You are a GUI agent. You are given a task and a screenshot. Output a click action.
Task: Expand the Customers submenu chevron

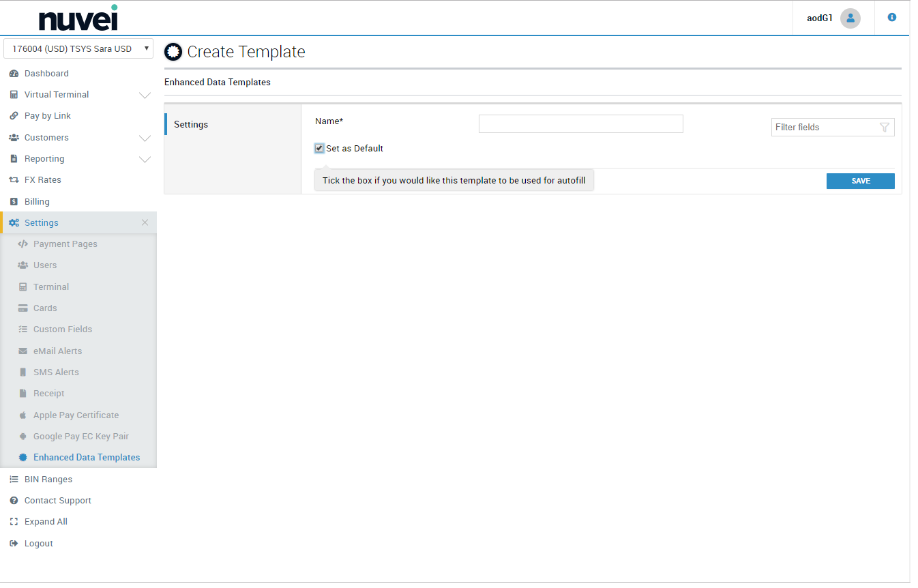[145, 138]
